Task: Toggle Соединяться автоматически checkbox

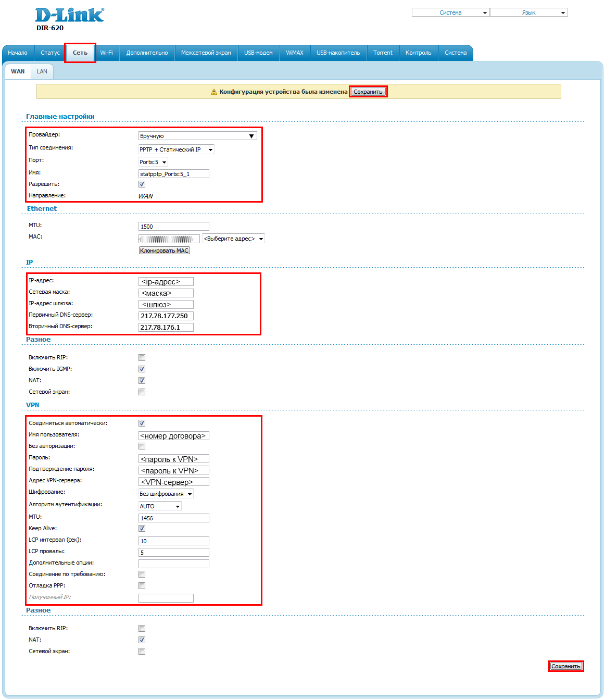Action: (142, 423)
